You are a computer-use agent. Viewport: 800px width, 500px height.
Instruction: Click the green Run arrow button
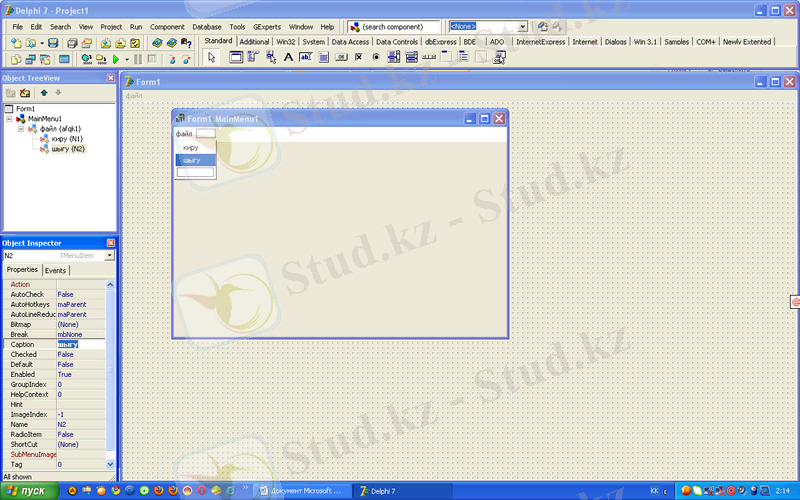click(x=116, y=59)
